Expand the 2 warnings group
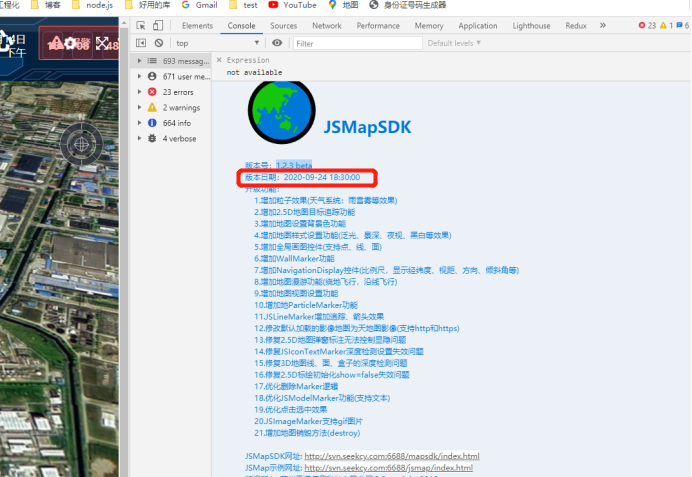This screenshot has height=477, width=692. tap(139, 107)
